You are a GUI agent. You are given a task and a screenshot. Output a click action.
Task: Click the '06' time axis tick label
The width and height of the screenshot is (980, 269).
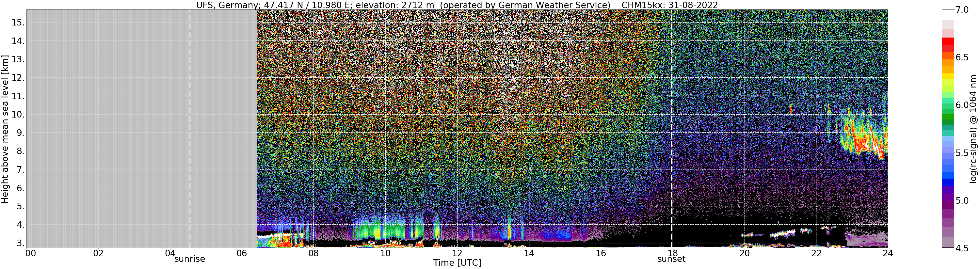242,253
